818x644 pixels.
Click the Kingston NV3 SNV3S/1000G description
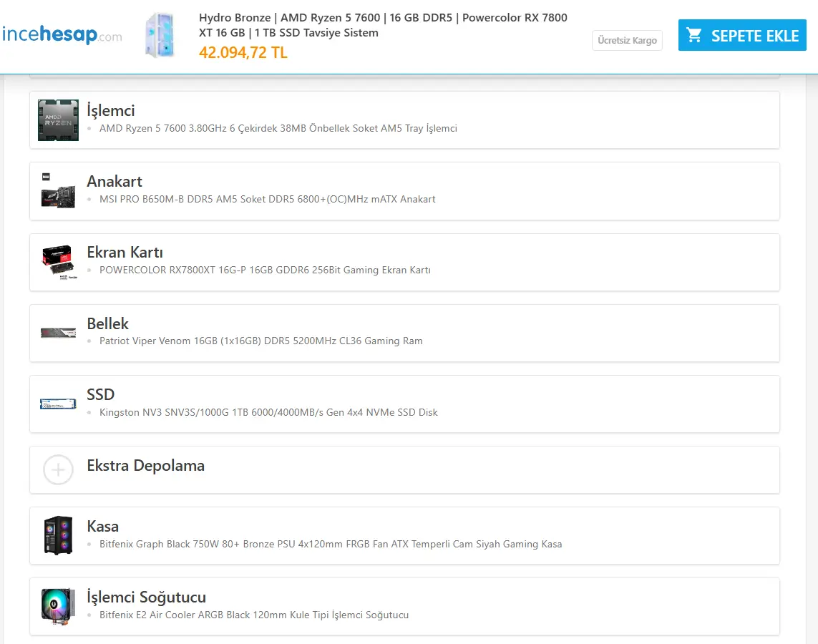[x=268, y=412]
